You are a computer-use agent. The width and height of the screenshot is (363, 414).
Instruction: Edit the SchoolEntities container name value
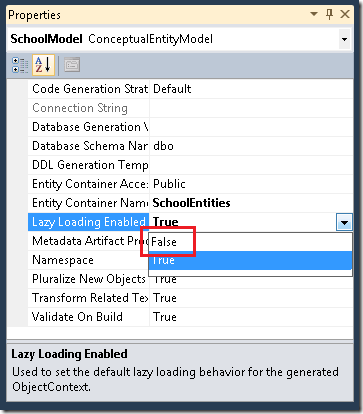(x=191, y=203)
